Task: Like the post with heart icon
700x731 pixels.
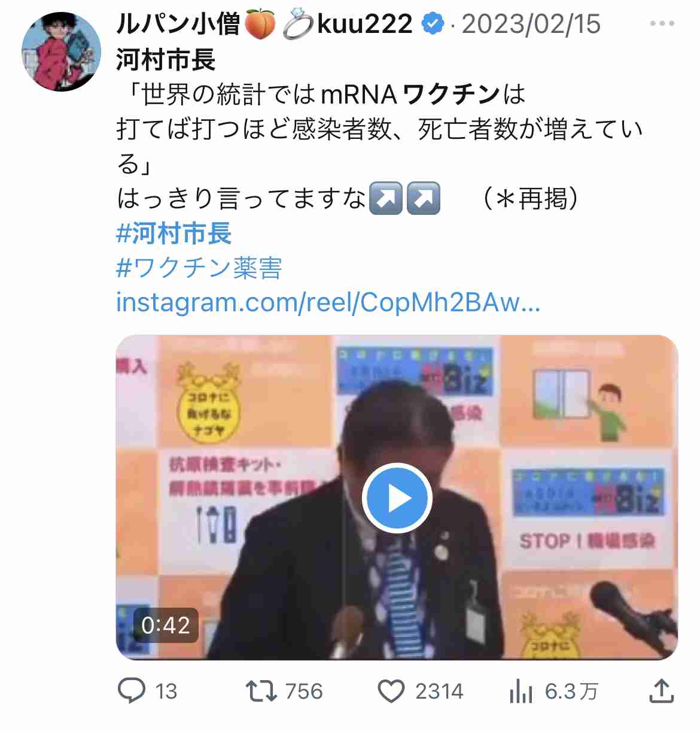Action: [391, 691]
